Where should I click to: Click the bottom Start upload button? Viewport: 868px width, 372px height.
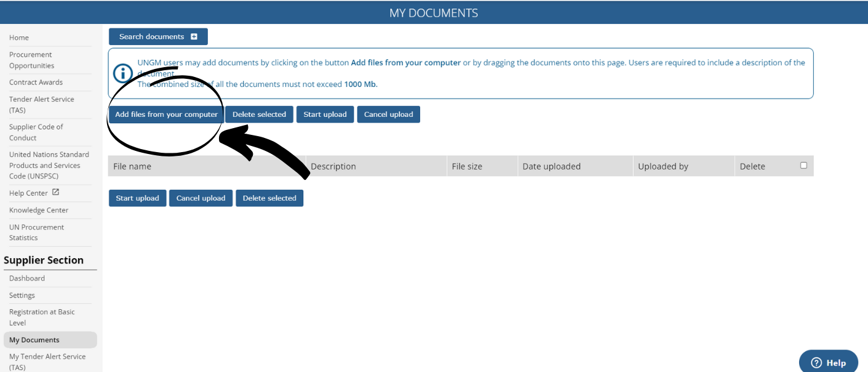[137, 198]
